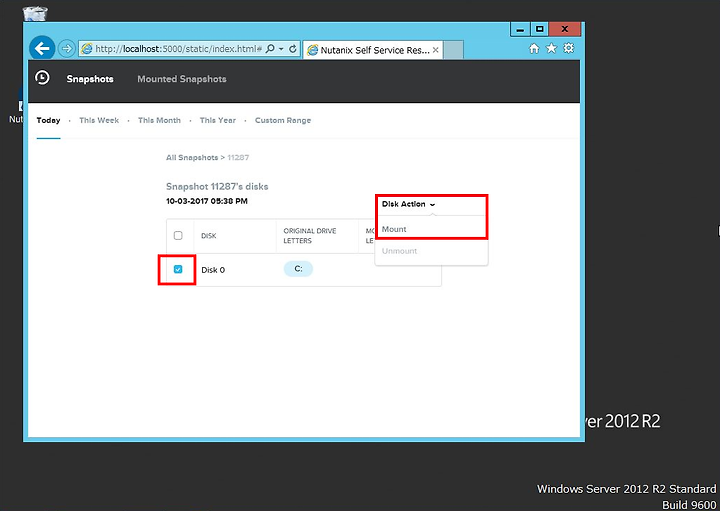Select the This Week filter
Viewport: 720px width, 511px height.
coord(99,120)
